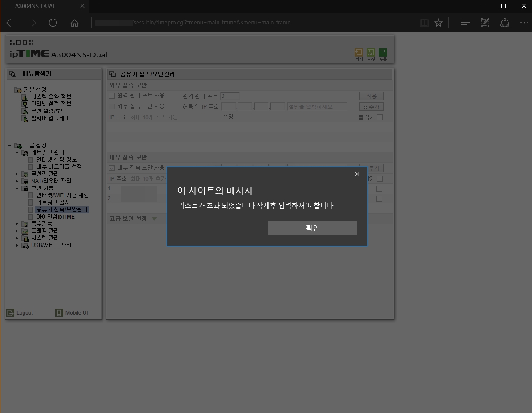Image resolution: width=532 pixels, height=413 pixels.
Task: Refresh the page with the reload icon
Action: 53,23
